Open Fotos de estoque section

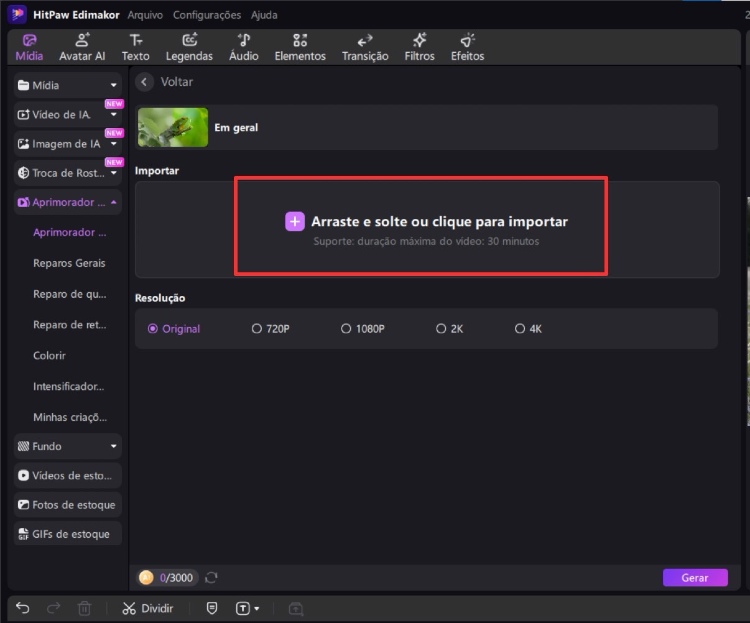pyautogui.click(x=67, y=505)
